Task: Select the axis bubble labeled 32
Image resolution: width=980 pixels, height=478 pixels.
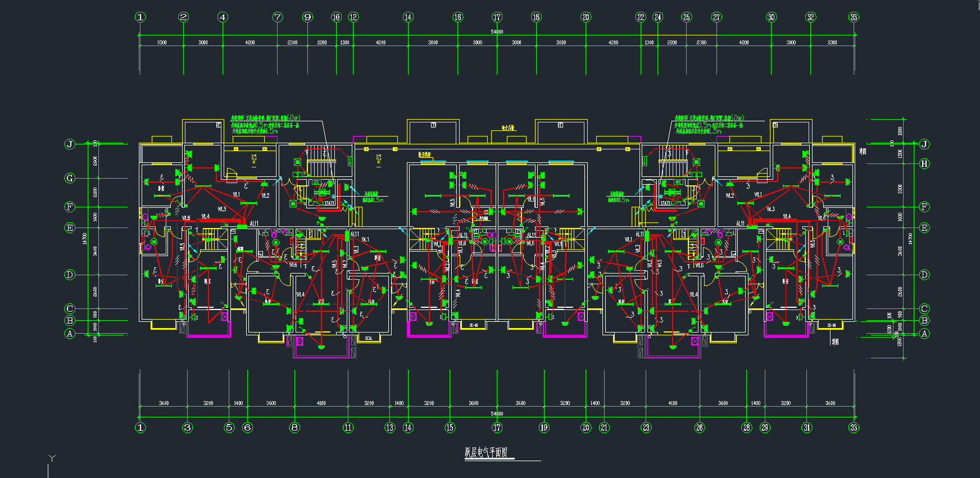Action: pyautogui.click(x=810, y=17)
